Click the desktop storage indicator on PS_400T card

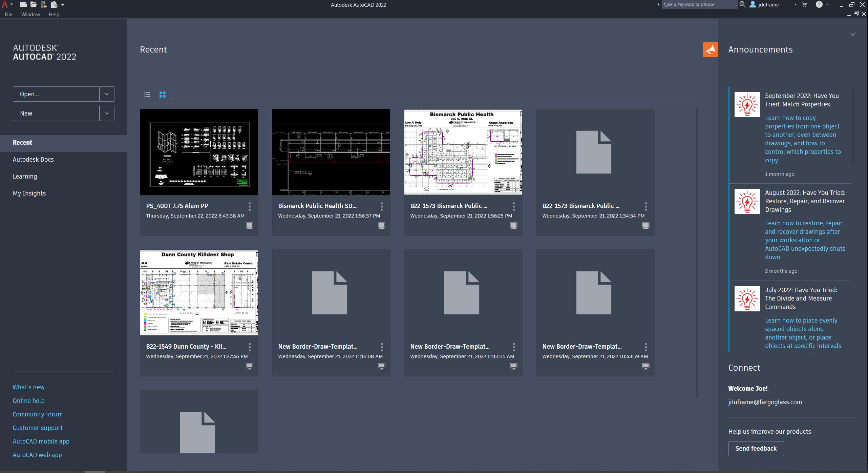coord(250,225)
